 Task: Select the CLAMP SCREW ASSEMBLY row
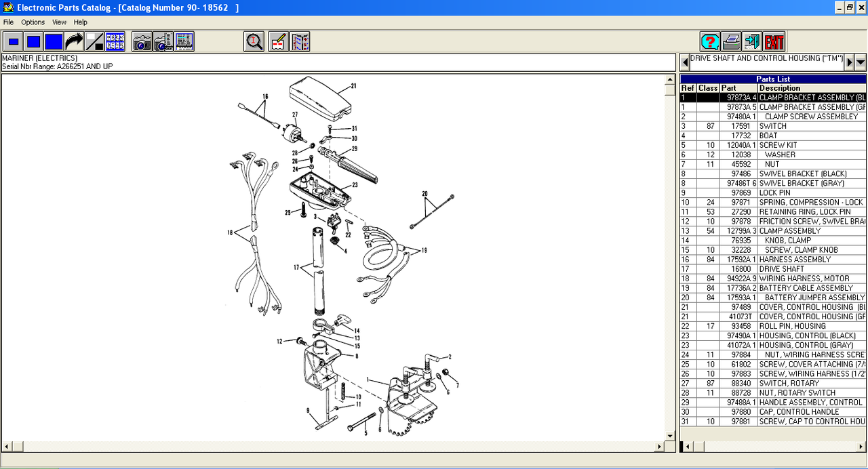click(x=773, y=117)
